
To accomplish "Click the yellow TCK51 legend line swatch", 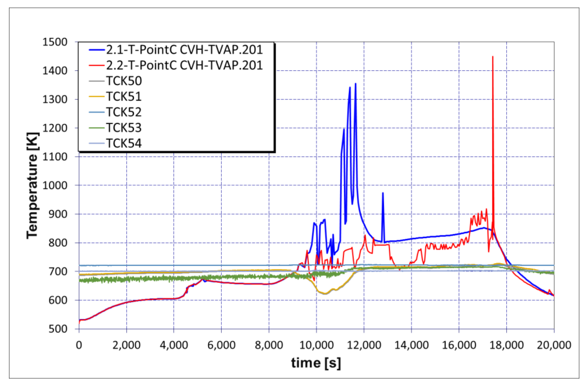I will [x=97, y=96].
